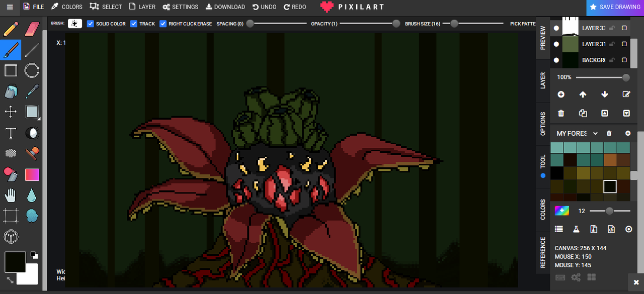Select the Gradient tool
Viewport: 644px width, 294px height.
(32, 174)
